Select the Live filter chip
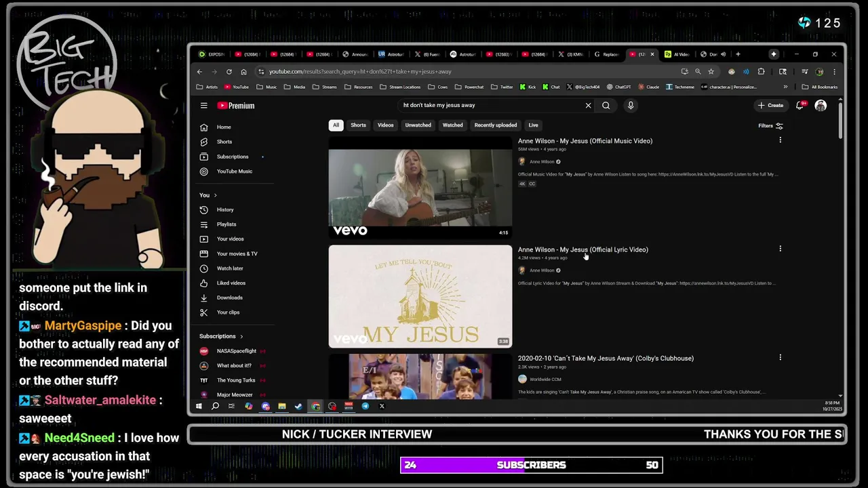Screen dimensions: 868x488 click(x=533, y=125)
